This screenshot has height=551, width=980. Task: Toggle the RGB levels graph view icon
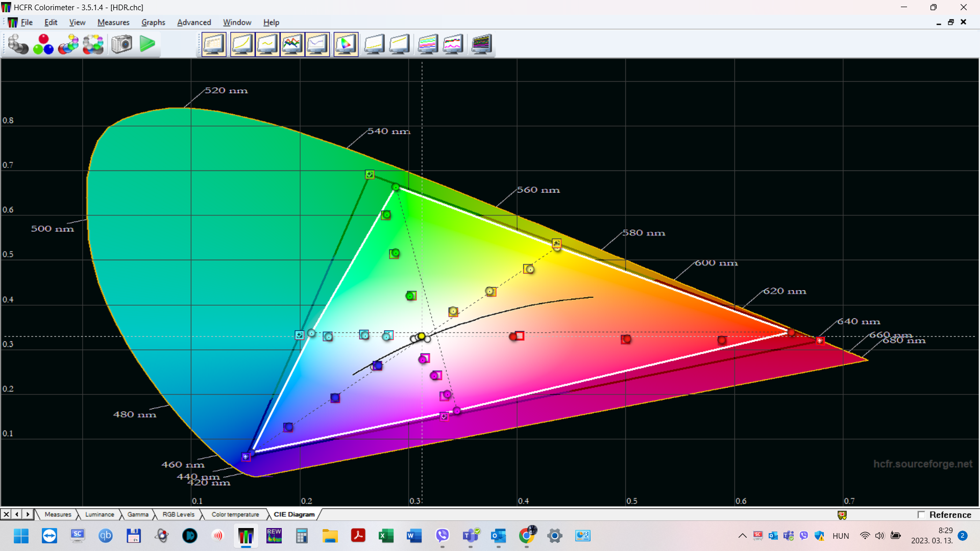(292, 44)
